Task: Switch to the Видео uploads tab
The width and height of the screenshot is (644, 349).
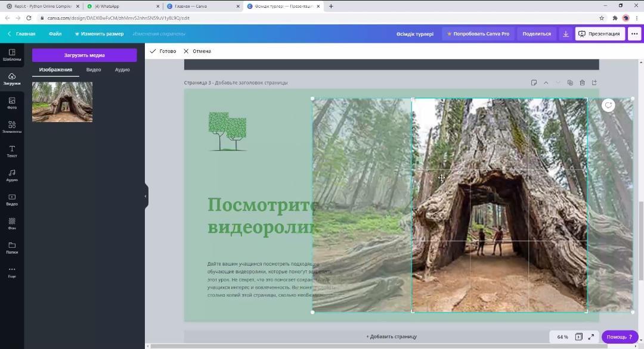Action: point(94,70)
